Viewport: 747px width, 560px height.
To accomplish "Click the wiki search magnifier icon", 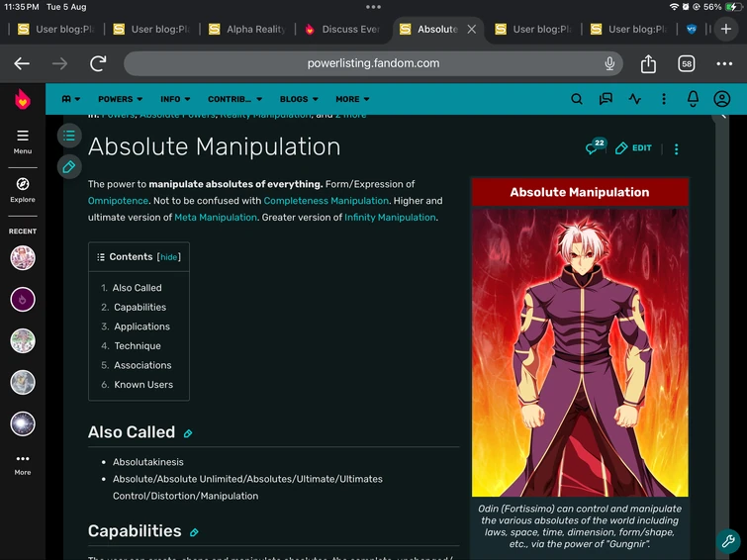I will click(577, 99).
